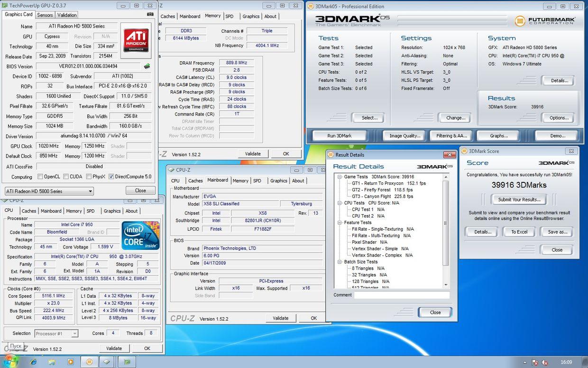The height and width of the screenshot is (368, 588).
Task: Click Core Speed value 5116.1 MHz
Action: pos(53,296)
